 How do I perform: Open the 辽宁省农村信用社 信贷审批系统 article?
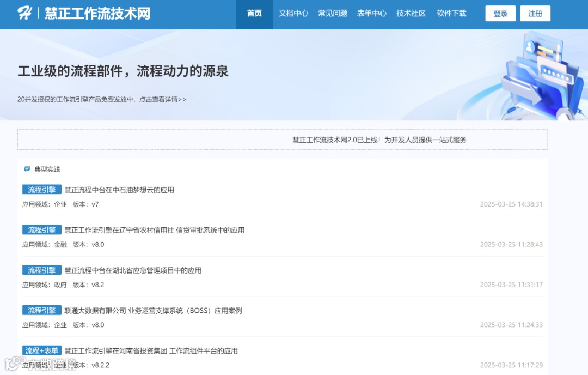coord(155,230)
